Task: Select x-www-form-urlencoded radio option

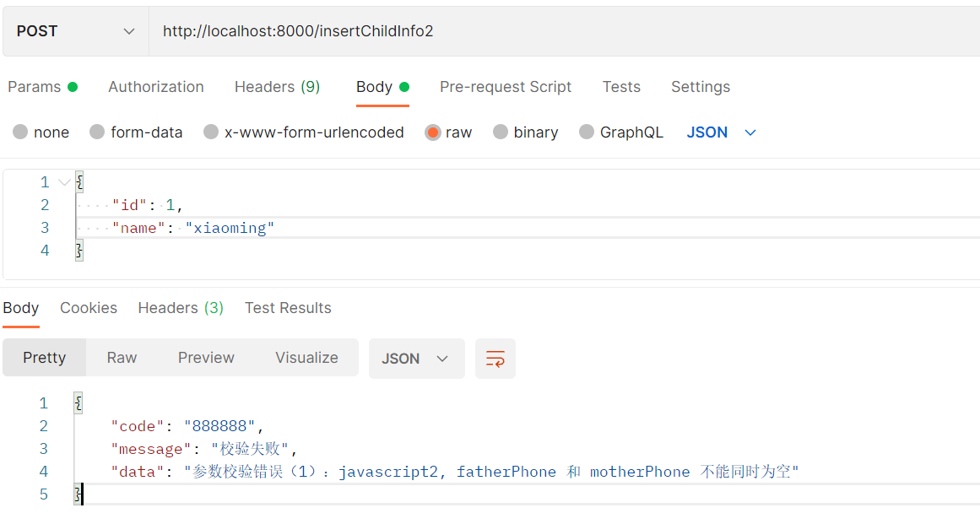Action: coord(304,132)
